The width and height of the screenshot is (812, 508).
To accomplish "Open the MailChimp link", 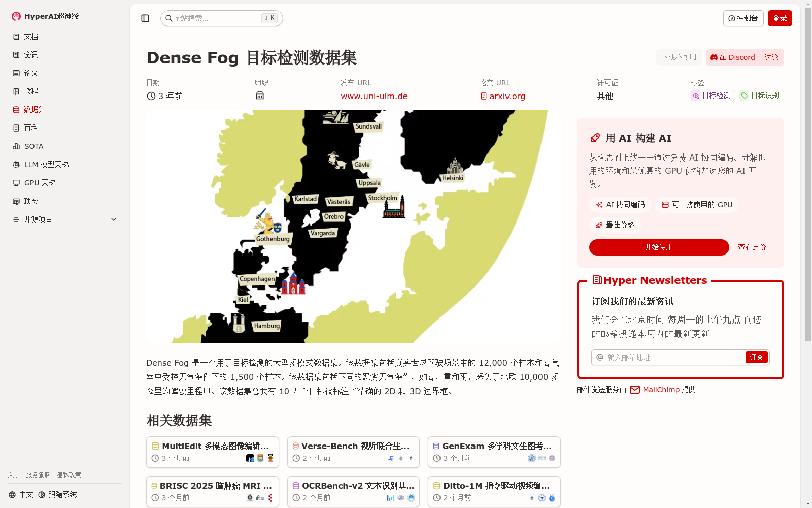I will click(661, 390).
